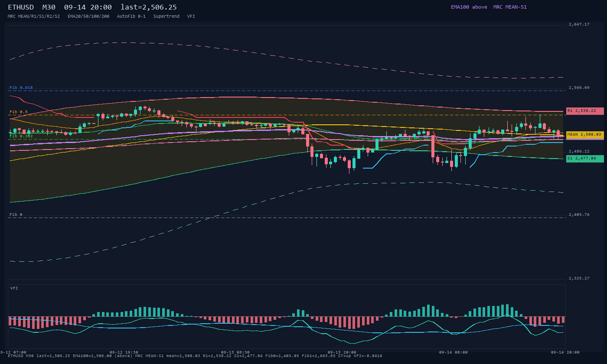The width and height of the screenshot is (607, 364).
Task: Click the 09-13 20:00 time axis label
Action: click(x=342, y=352)
